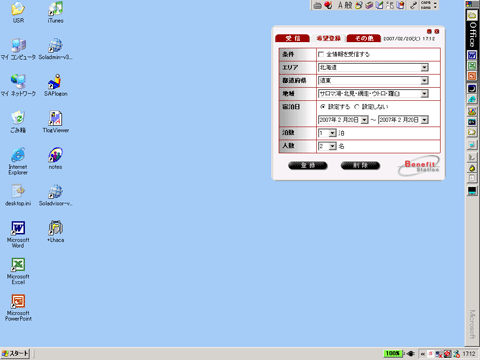This screenshot has width=480, height=360.
Task: Select the 設定する radio button
Action: tap(323, 107)
